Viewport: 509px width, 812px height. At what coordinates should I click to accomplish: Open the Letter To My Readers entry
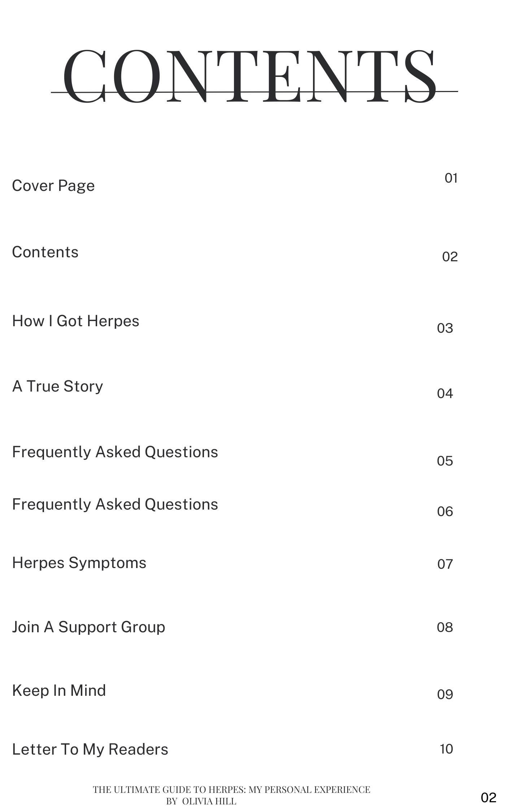click(90, 750)
